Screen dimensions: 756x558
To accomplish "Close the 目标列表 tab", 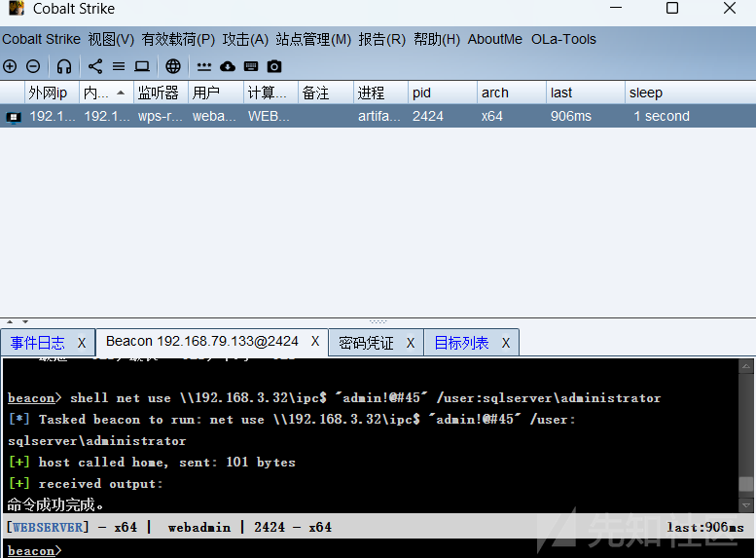I will pos(505,343).
